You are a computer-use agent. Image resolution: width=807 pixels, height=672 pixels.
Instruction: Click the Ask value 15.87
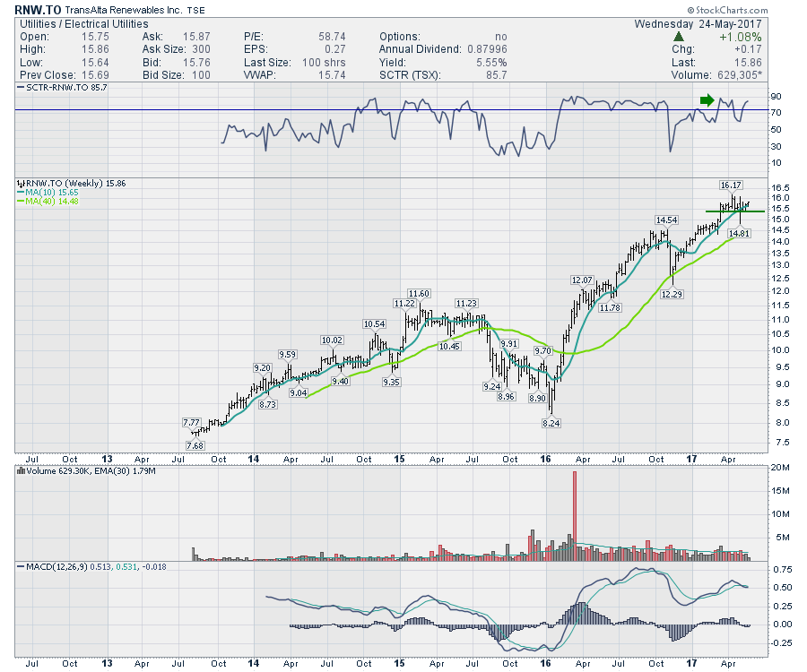[x=196, y=37]
